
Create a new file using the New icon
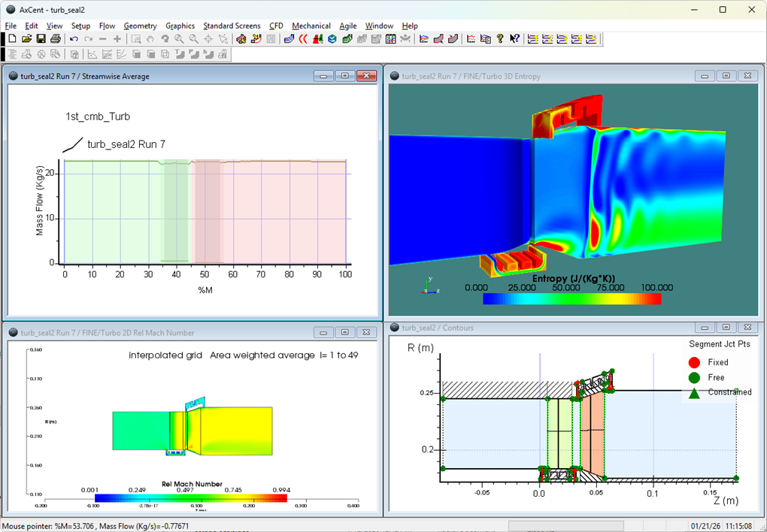pos(13,38)
